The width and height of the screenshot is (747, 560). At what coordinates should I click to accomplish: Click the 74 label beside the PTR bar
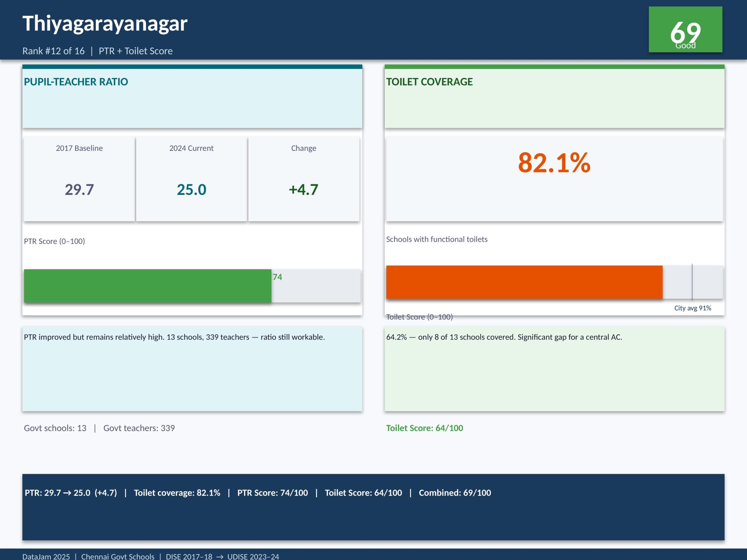pos(277,277)
